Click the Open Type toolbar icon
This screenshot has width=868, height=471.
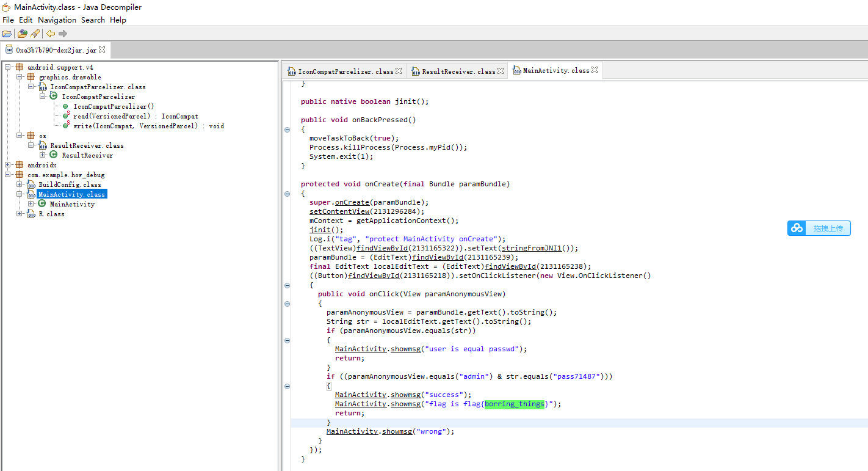(x=23, y=34)
